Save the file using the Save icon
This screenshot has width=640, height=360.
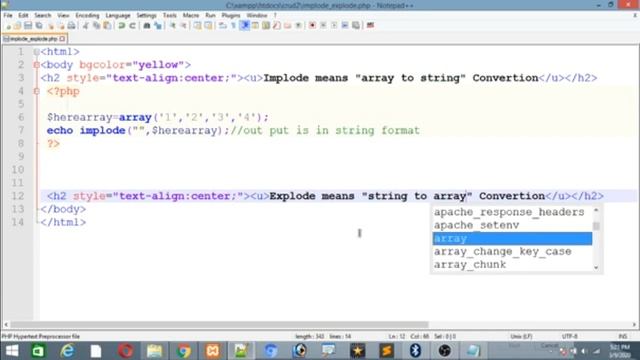(x=28, y=26)
